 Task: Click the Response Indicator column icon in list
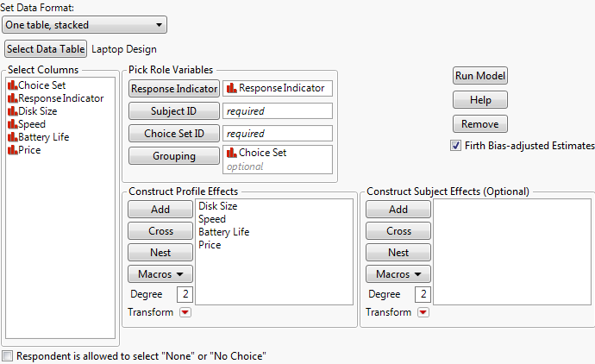point(12,98)
